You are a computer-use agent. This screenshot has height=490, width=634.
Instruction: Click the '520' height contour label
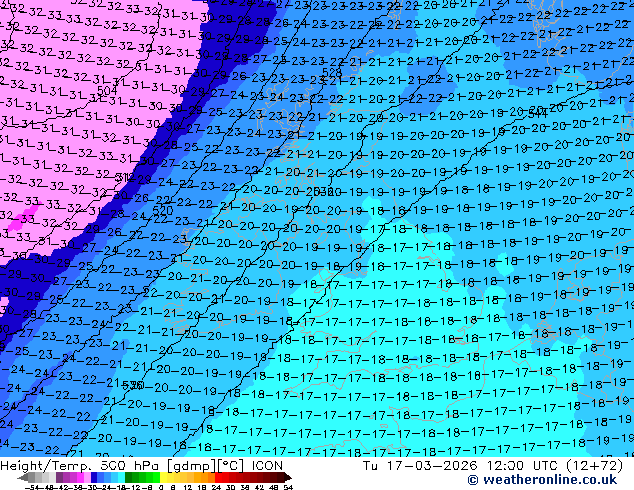pos(163,210)
